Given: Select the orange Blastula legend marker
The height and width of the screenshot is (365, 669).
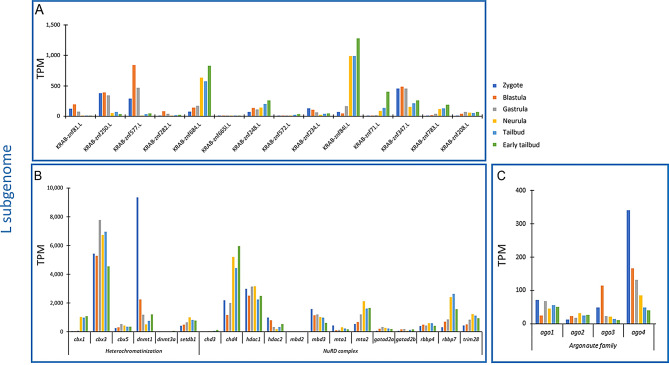Looking at the screenshot, I should [x=494, y=98].
